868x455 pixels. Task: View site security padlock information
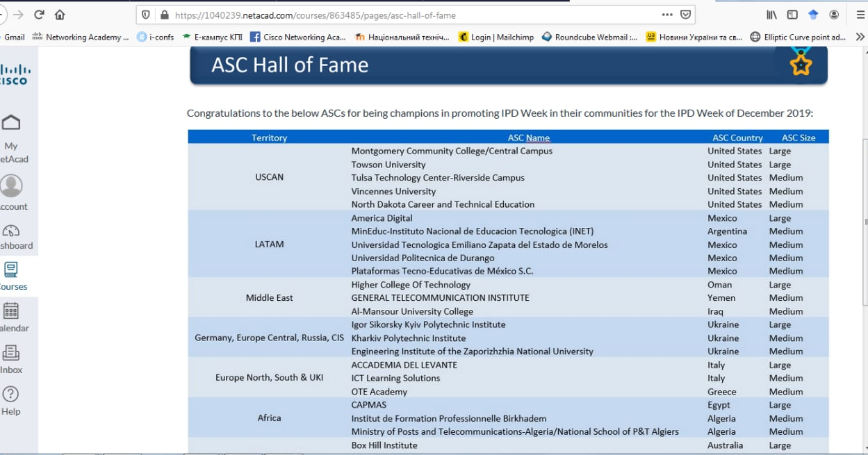[165, 15]
